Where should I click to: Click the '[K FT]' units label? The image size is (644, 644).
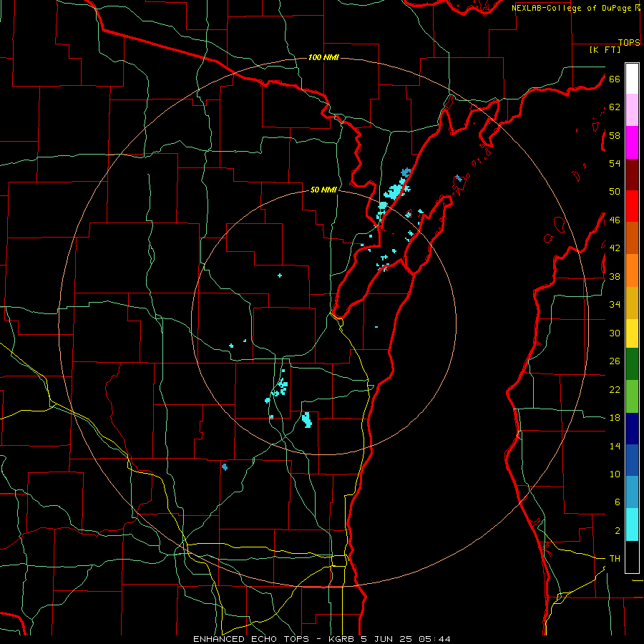[605, 49]
